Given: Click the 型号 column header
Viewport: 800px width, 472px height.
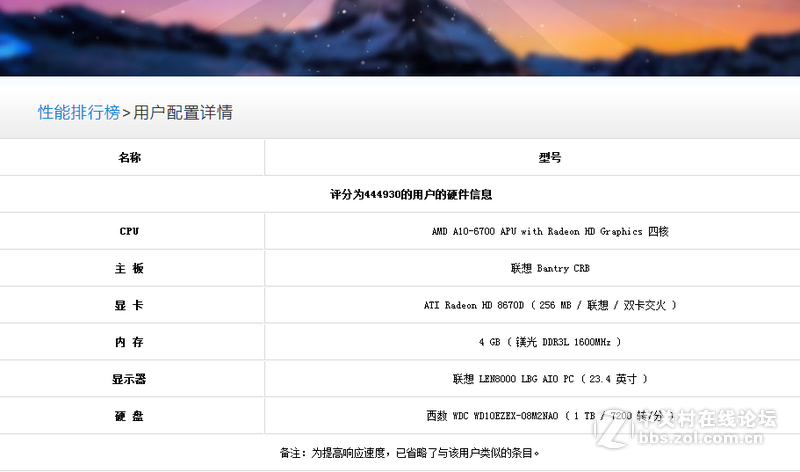Looking at the screenshot, I should [x=550, y=158].
